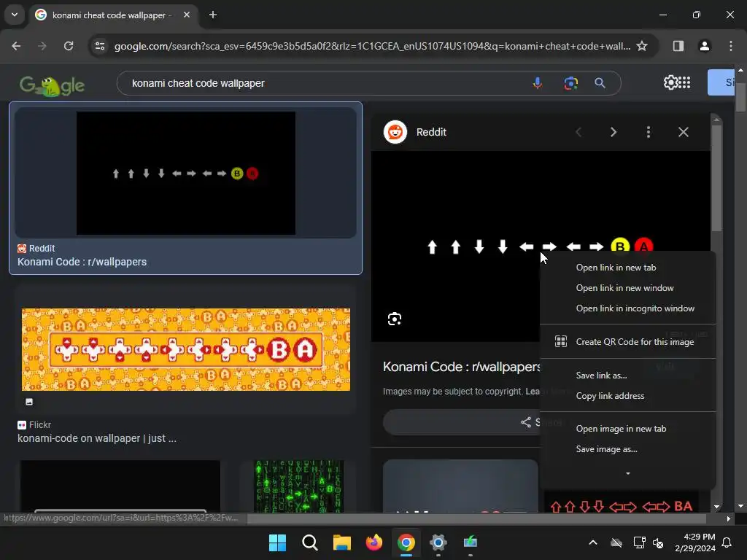Open Windows taskbar search
The width and height of the screenshot is (747, 560).
coord(309,542)
